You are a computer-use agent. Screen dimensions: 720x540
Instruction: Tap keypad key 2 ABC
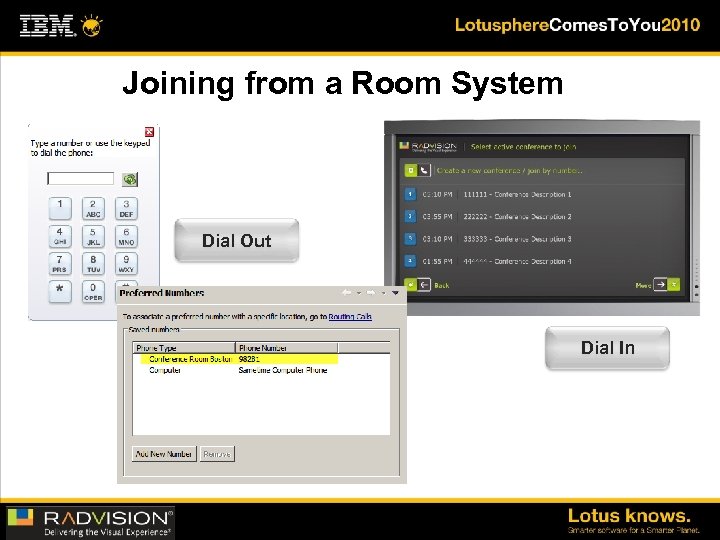point(93,208)
